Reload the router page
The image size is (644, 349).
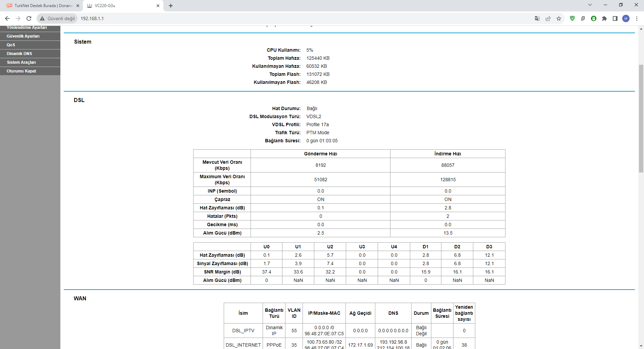(x=29, y=18)
